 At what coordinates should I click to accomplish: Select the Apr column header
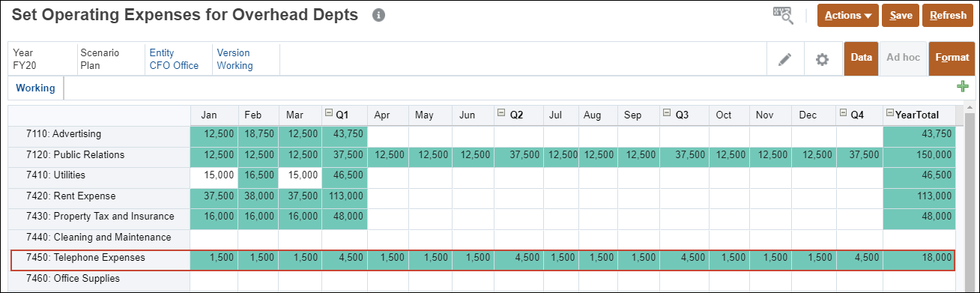point(388,115)
